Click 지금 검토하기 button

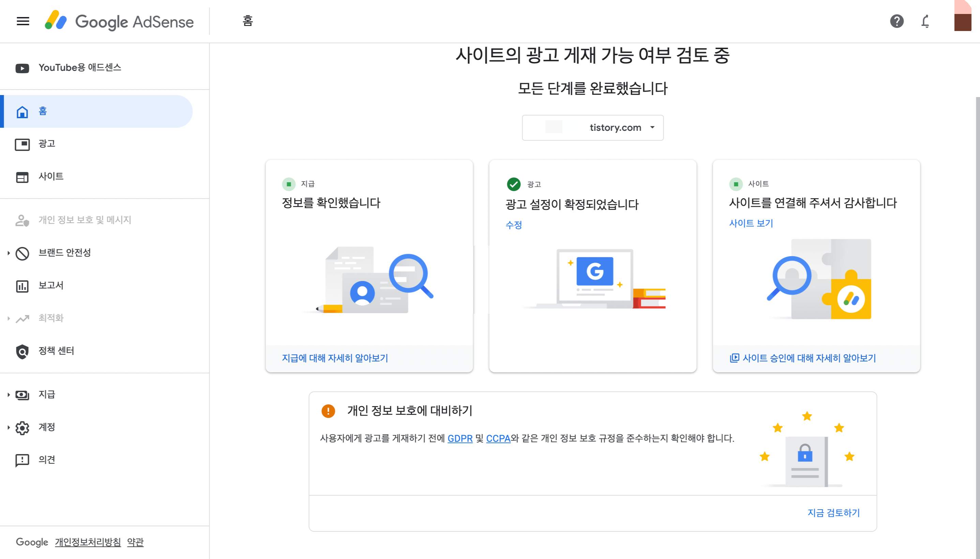[834, 513]
